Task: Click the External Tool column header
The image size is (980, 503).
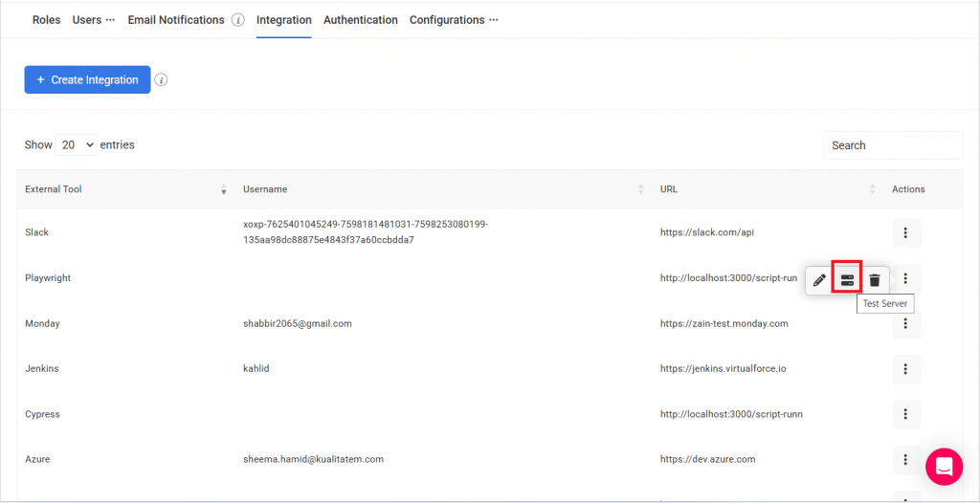Action: [54, 189]
